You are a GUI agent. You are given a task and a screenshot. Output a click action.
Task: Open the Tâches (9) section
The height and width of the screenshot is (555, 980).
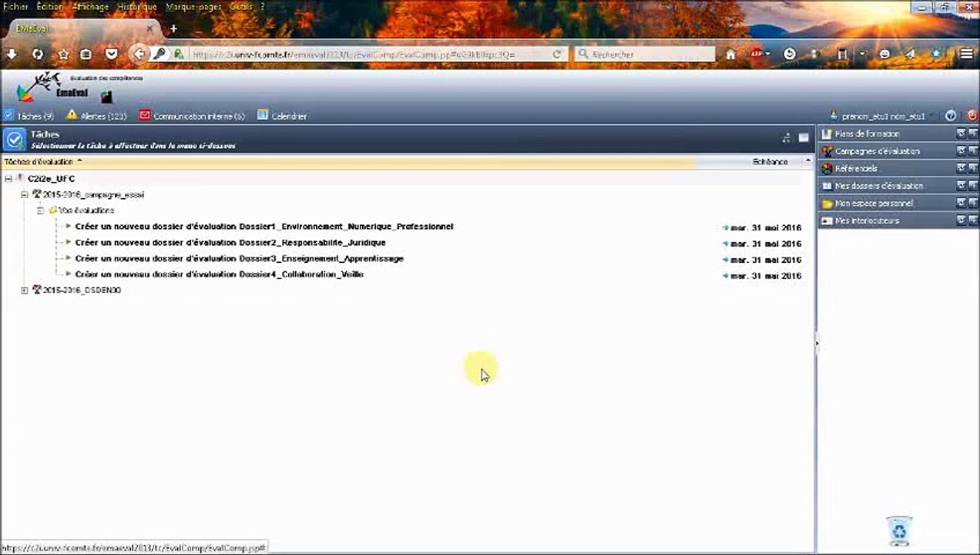coord(29,116)
